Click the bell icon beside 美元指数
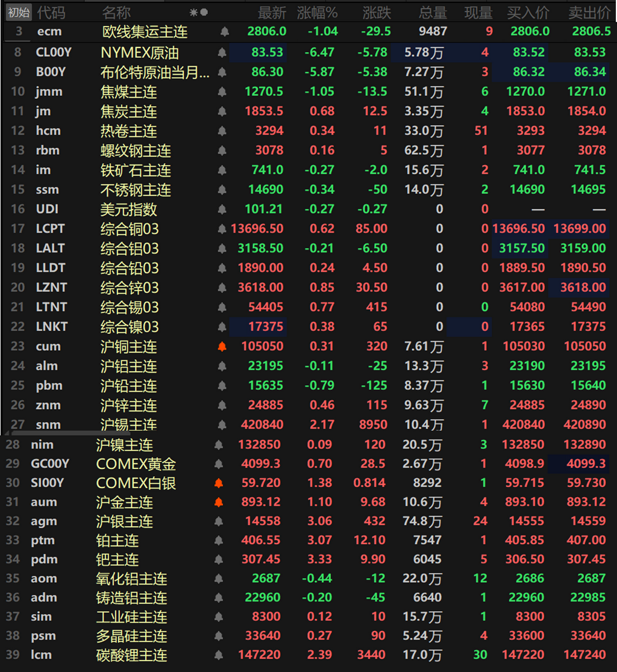 click(222, 210)
